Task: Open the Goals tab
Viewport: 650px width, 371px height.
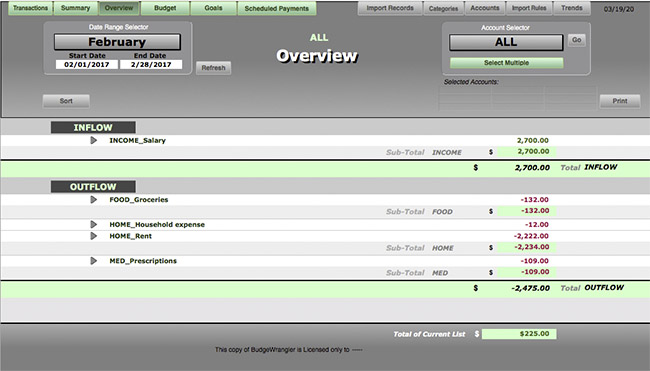Action: (x=213, y=8)
